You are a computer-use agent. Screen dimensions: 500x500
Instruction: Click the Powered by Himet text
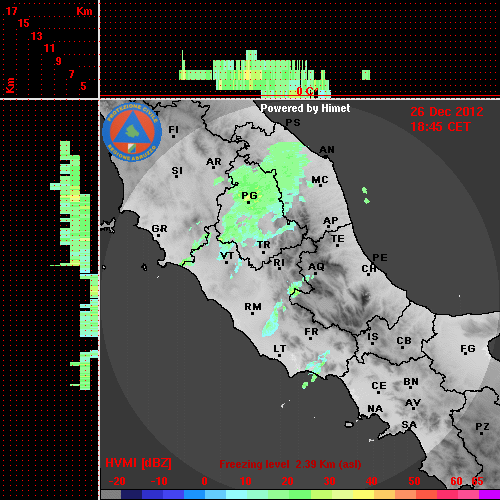(x=305, y=108)
